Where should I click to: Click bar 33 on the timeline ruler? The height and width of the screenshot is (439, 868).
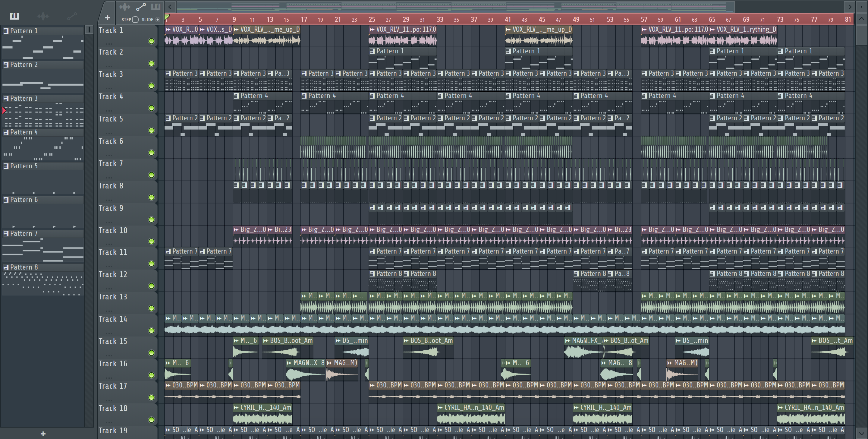point(440,19)
